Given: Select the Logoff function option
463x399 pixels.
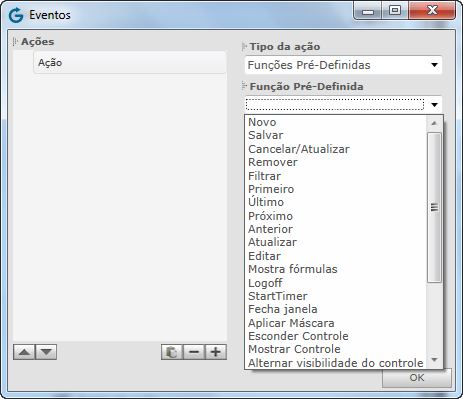Looking at the screenshot, I should click(x=265, y=283).
